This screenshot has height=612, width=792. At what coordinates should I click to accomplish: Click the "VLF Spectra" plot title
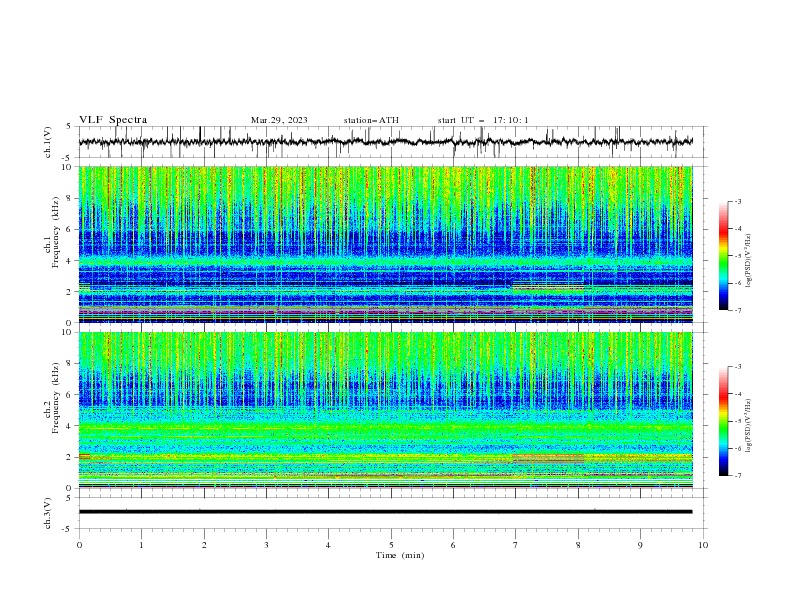click(113, 120)
